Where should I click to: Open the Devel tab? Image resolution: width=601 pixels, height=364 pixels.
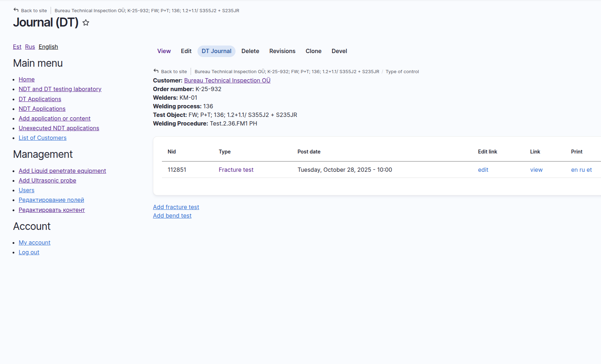[339, 51]
